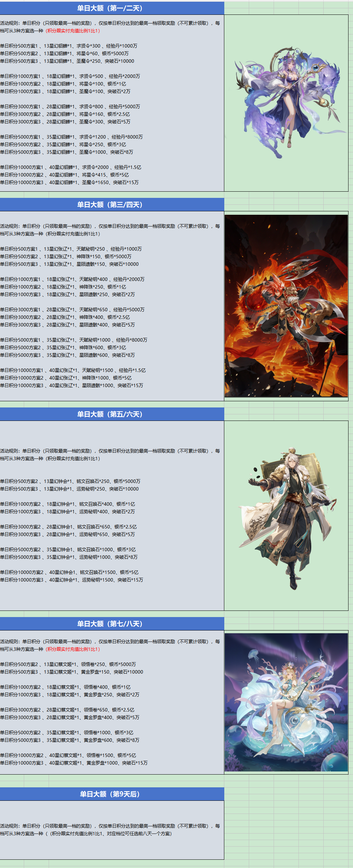Select row with 40星幻貂蝉 and 求贤令*2000
The width and height of the screenshot is (353, 868).
click(x=70, y=167)
